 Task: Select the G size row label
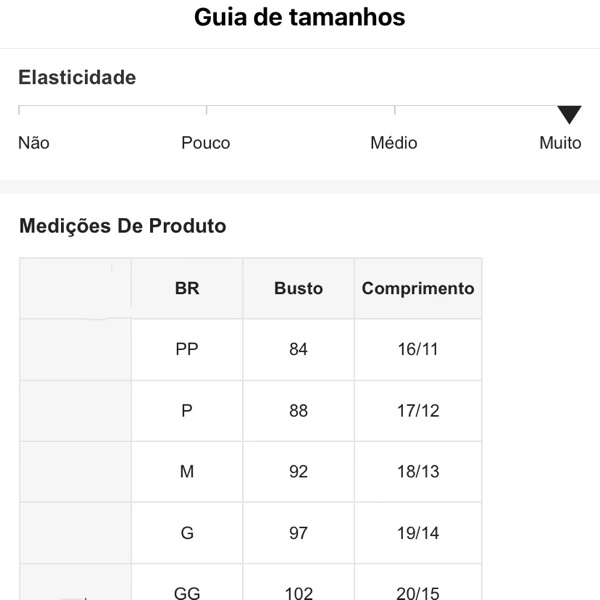[187, 533]
